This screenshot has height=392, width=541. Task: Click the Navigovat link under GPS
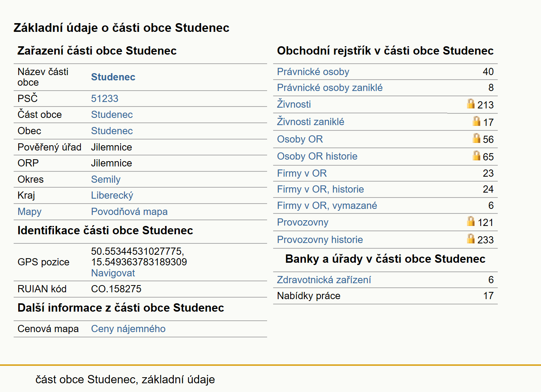coord(113,273)
